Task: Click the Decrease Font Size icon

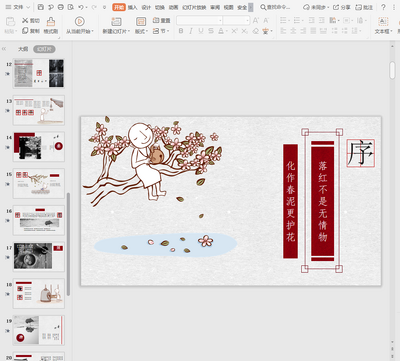Action: 266,21
